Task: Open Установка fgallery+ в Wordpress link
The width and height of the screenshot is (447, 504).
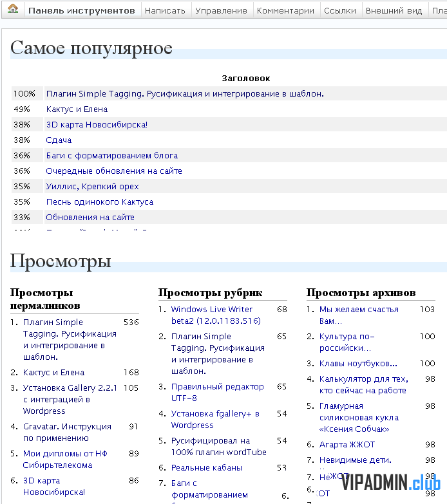Action: tap(215, 420)
